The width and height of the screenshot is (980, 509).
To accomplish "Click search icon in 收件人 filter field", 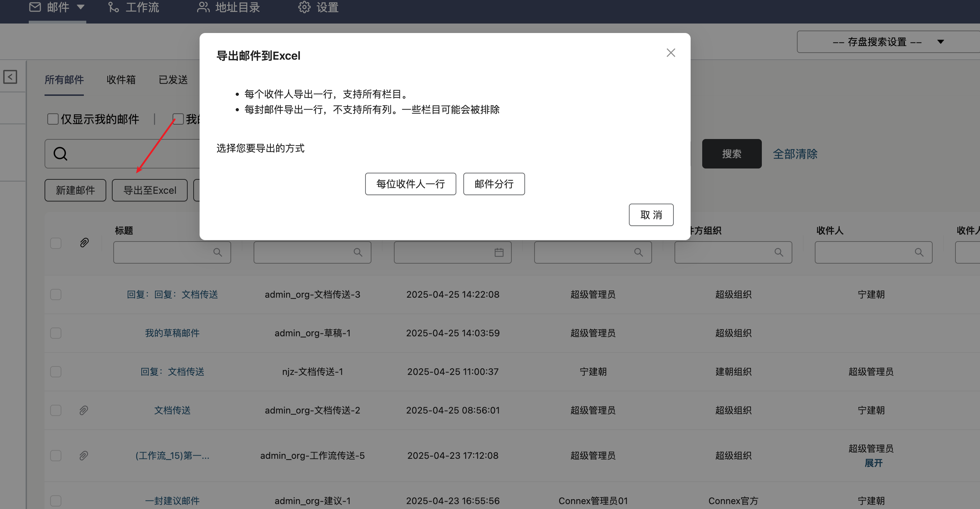I will [919, 252].
